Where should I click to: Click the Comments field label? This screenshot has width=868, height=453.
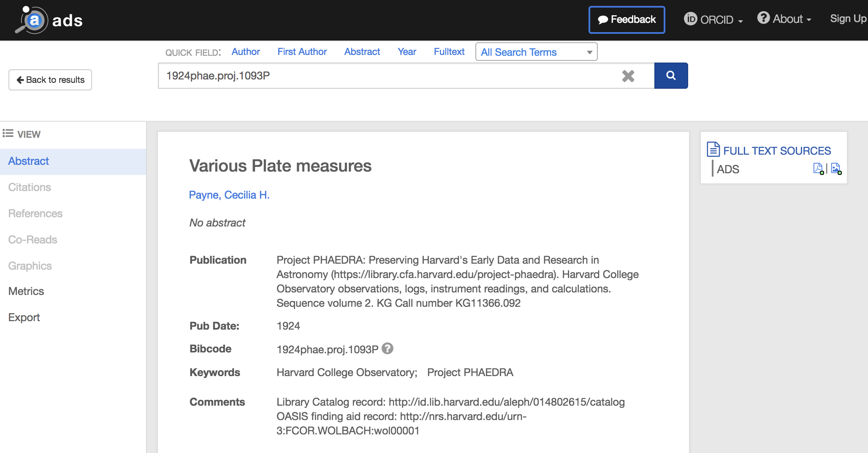[x=217, y=402]
